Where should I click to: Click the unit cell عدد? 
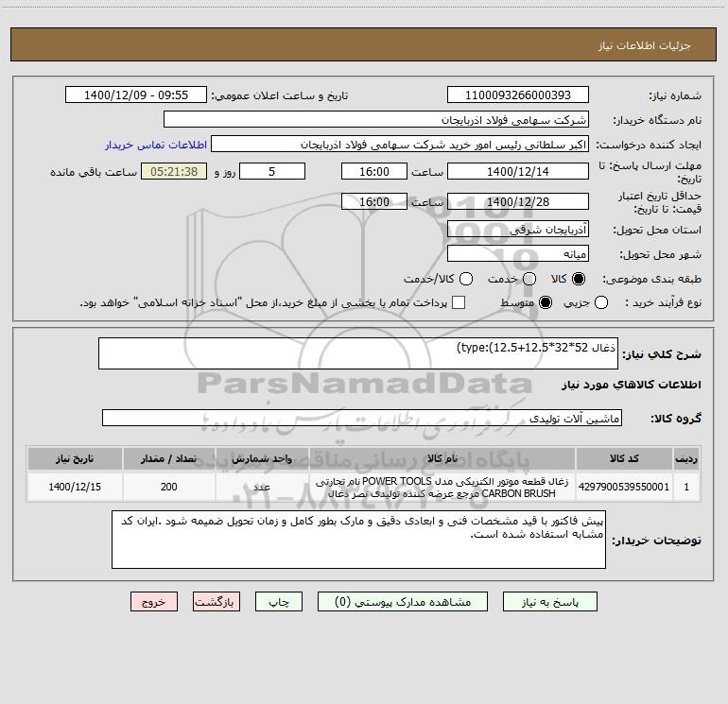262,487
